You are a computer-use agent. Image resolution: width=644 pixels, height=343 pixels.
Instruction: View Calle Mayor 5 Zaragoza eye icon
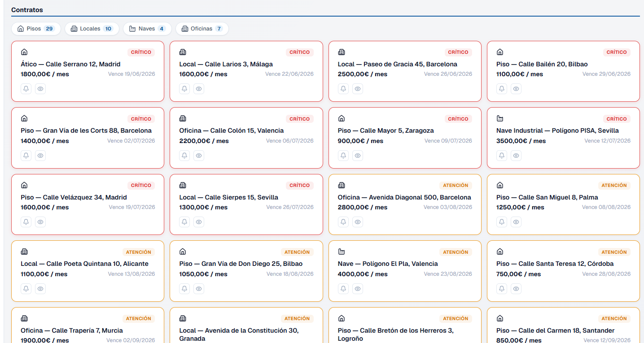pyautogui.click(x=358, y=156)
